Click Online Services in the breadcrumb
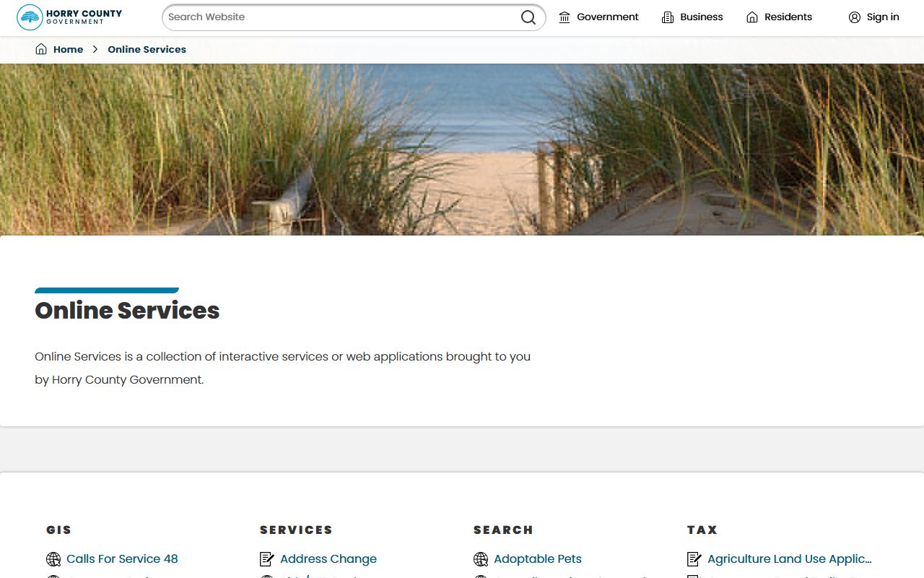This screenshot has height=578, width=924. [147, 49]
